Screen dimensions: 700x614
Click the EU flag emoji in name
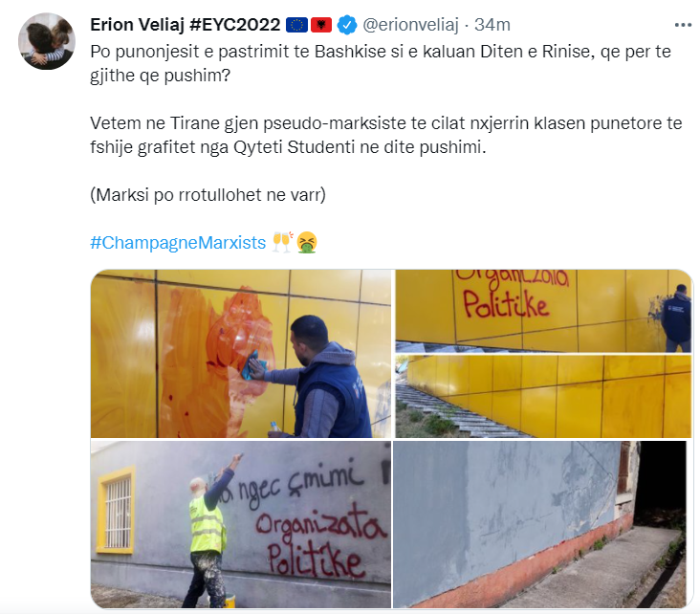pos(296,25)
